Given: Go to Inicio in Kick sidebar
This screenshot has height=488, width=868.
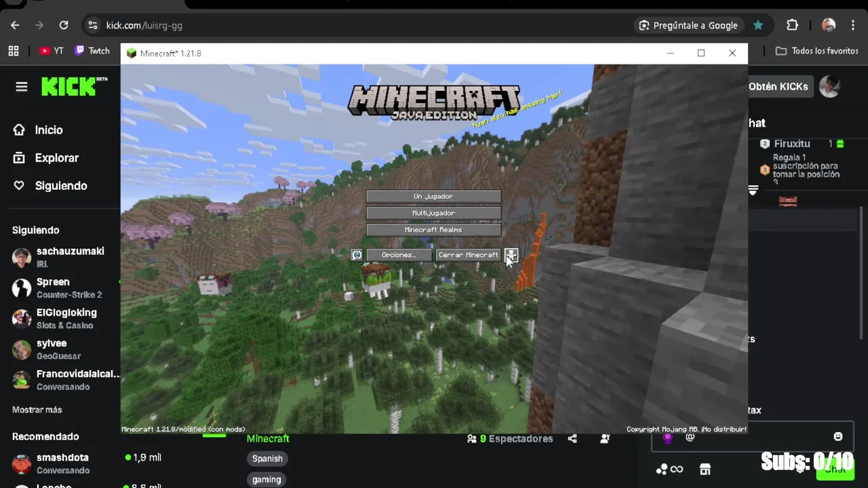Looking at the screenshot, I should click(38, 130).
